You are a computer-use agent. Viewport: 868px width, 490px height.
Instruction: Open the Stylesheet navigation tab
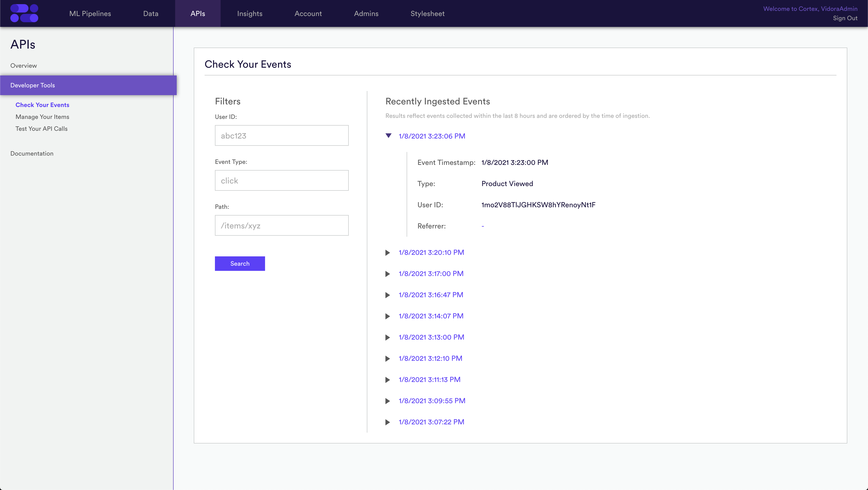point(427,13)
